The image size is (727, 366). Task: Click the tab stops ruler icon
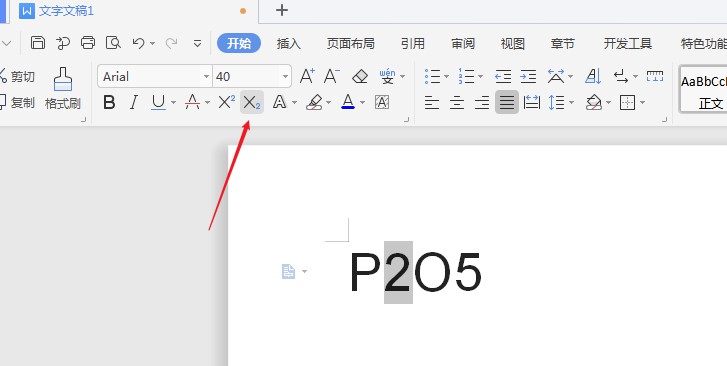(x=655, y=76)
